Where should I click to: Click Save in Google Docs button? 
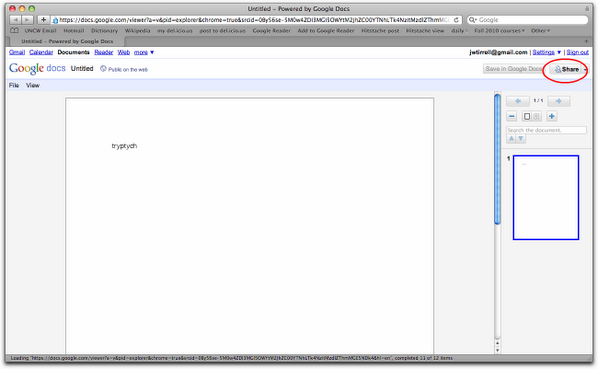click(513, 69)
